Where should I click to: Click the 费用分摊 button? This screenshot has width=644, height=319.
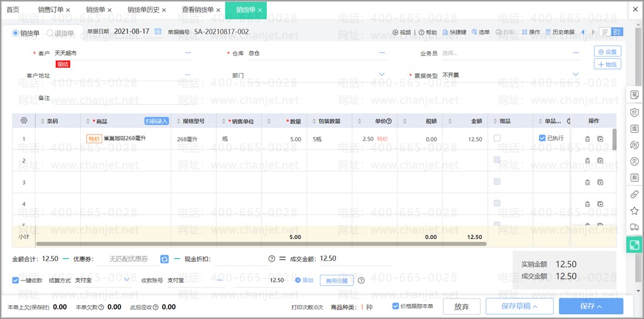point(337,281)
